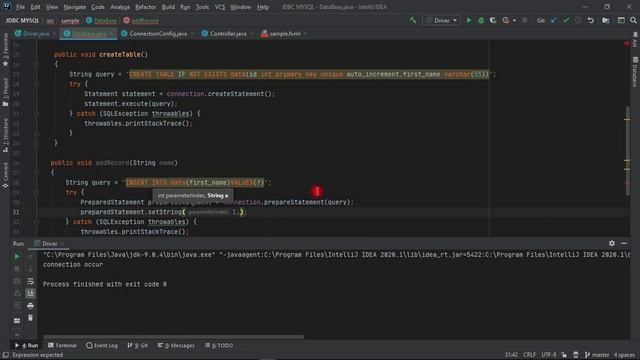The height and width of the screenshot is (360, 640).
Task: Rollback changes with the undo arrow icon
Action: (591, 20)
